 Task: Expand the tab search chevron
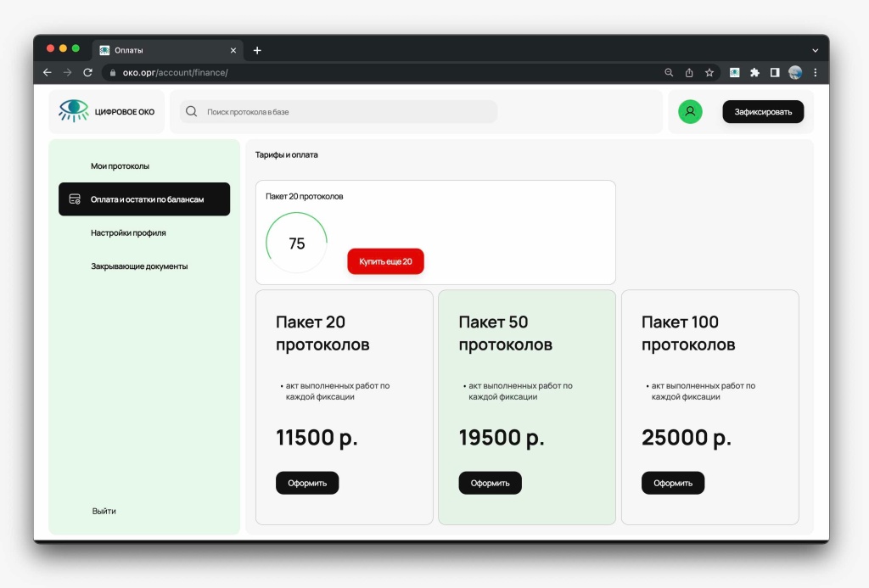[816, 50]
